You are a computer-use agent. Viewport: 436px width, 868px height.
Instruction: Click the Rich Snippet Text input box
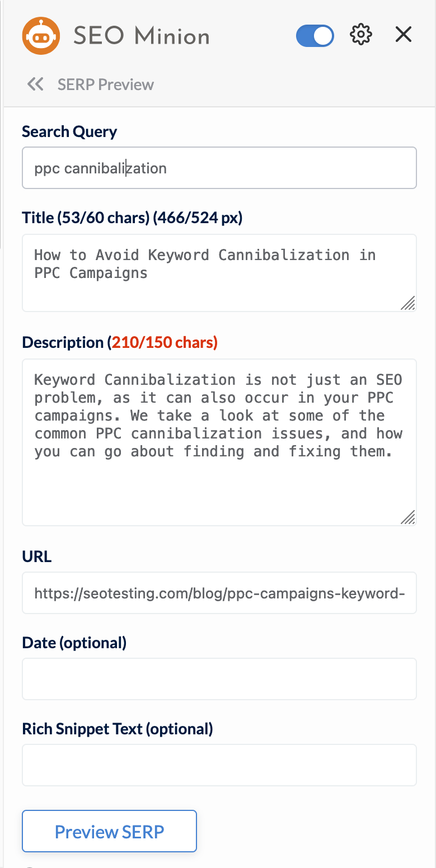(x=219, y=765)
